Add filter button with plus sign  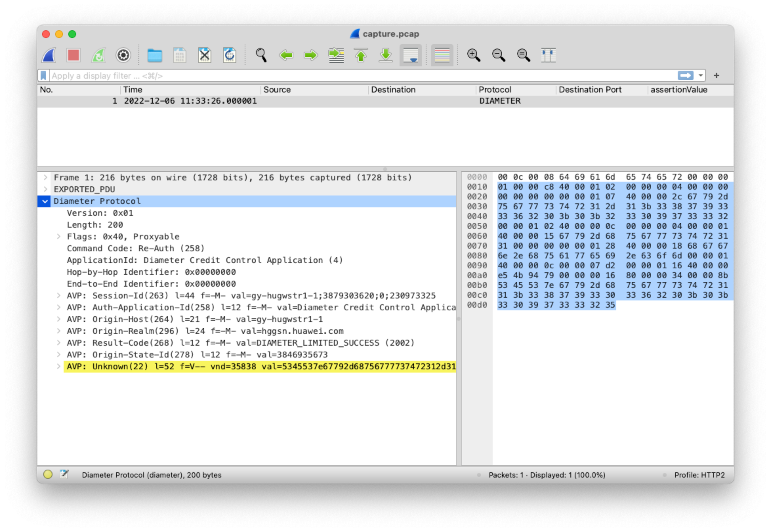click(x=716, y=76)
